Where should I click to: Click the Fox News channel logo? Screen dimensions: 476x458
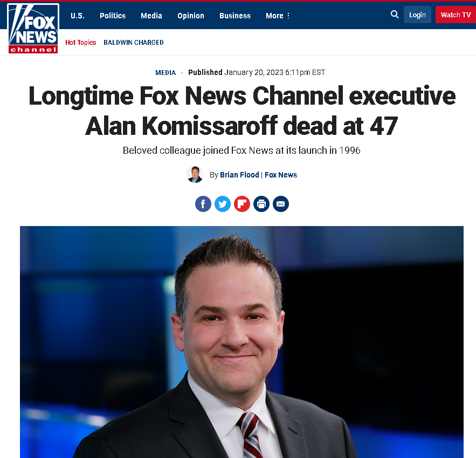click(x=33, y=29)
